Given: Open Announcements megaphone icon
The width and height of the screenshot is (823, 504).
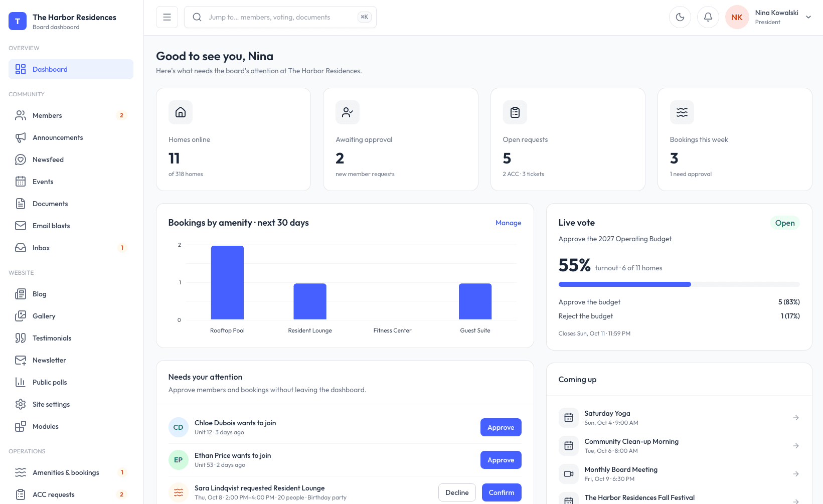Looking at the screenshot, I should [21, 137].
